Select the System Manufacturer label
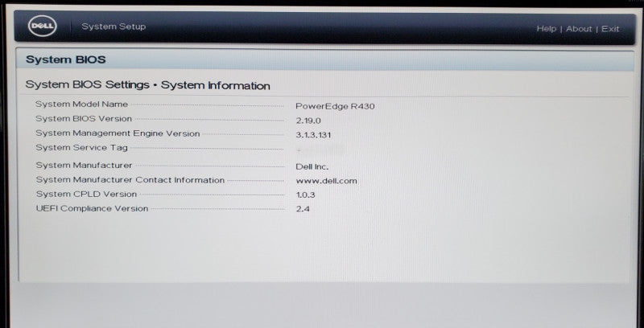This screenshot has height=328, width=644. click(x=84, y=166)
